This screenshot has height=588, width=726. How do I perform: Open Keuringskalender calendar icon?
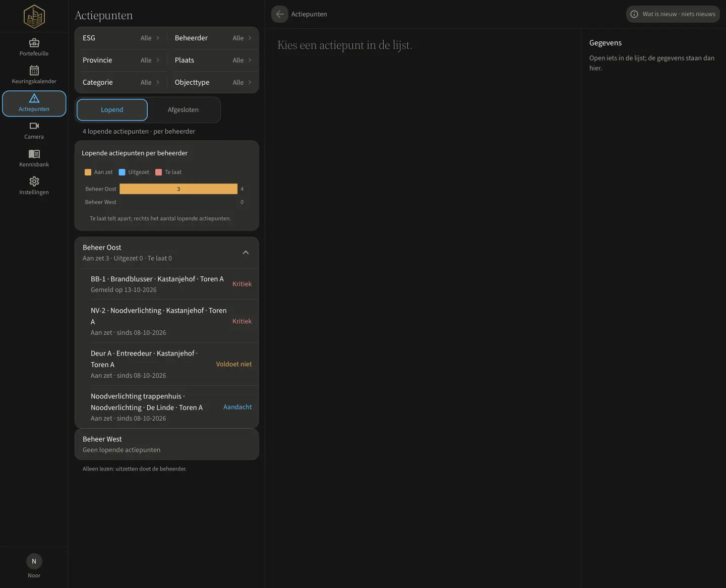34,71
